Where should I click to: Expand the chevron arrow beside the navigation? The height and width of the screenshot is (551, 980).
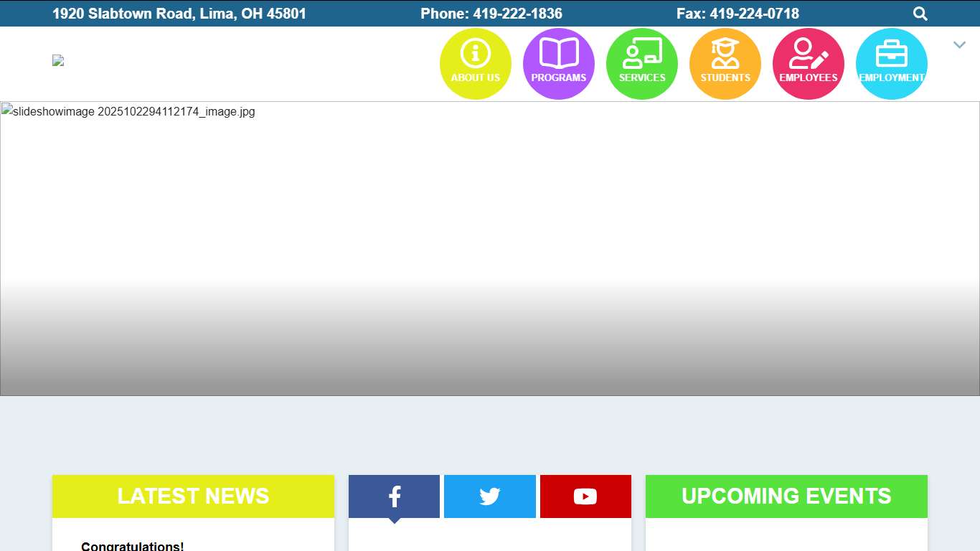click(959, 45)
